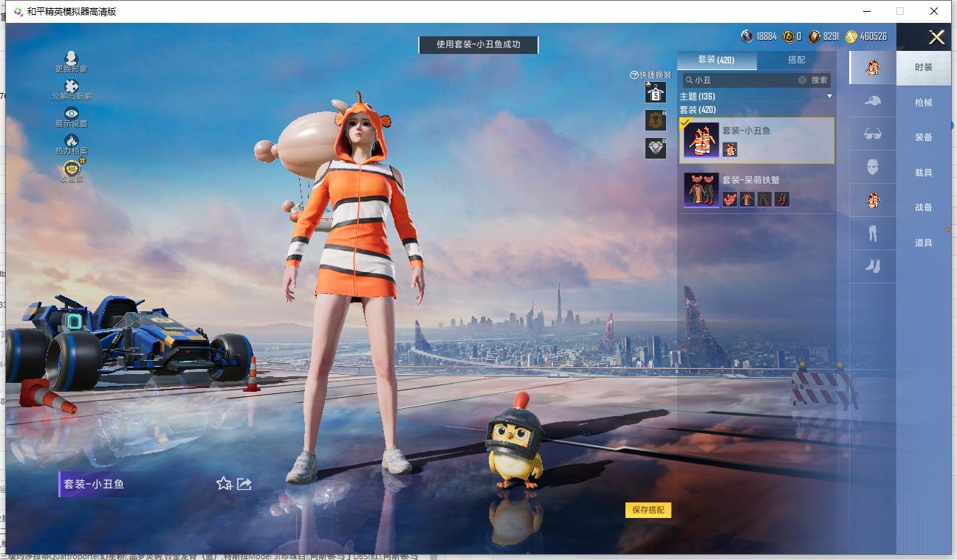Select the diamond quick-outfit icon
The height and width of the screenshot is (560, 957).
[x=655, y=148]
